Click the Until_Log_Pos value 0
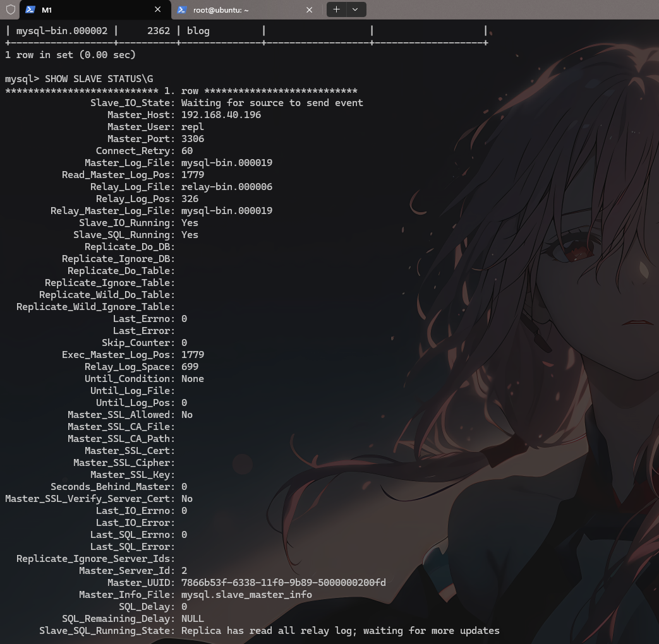The width and height of the screenshot is (659, 644). [x=184, y=403]
